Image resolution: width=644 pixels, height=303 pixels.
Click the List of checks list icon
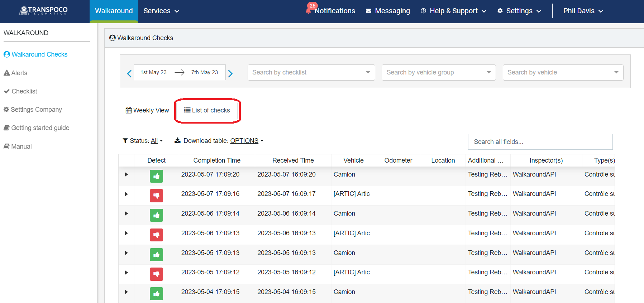(x=187, y=110)
